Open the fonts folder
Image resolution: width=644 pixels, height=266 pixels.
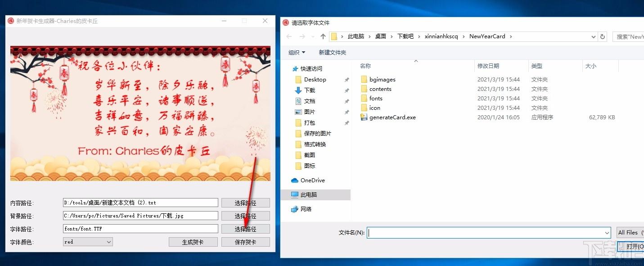pos(375,99)
